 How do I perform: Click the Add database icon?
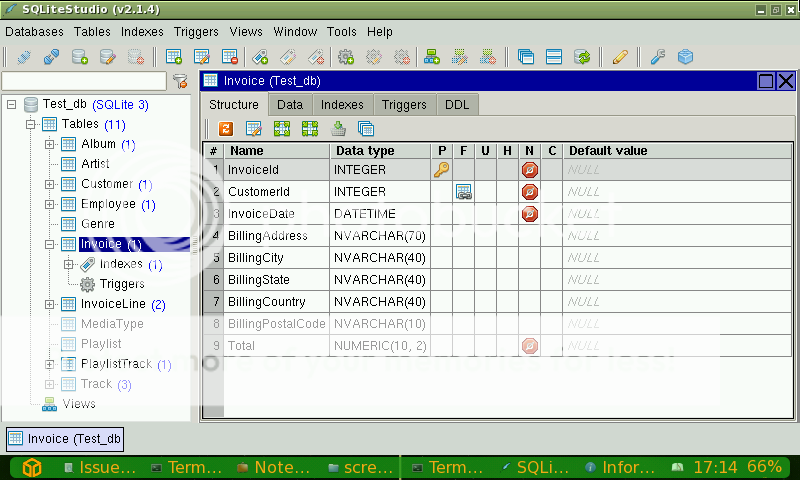pyautogui.click(x=79, y=57)
